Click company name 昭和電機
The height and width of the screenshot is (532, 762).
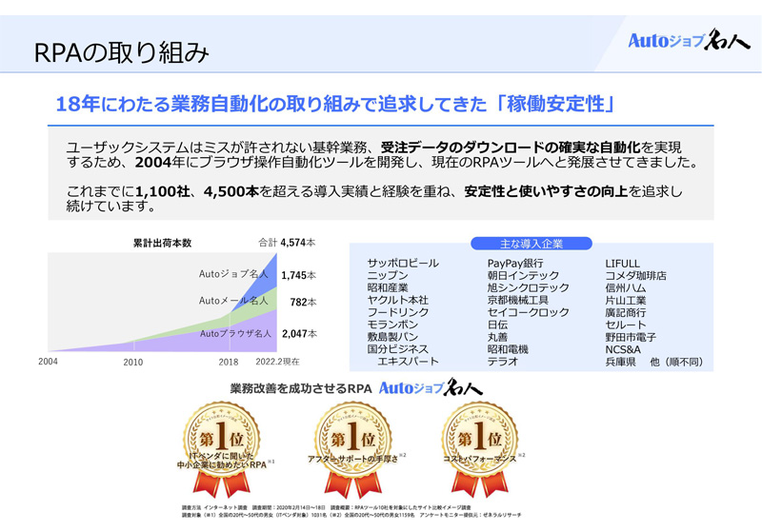coord(508,349)
